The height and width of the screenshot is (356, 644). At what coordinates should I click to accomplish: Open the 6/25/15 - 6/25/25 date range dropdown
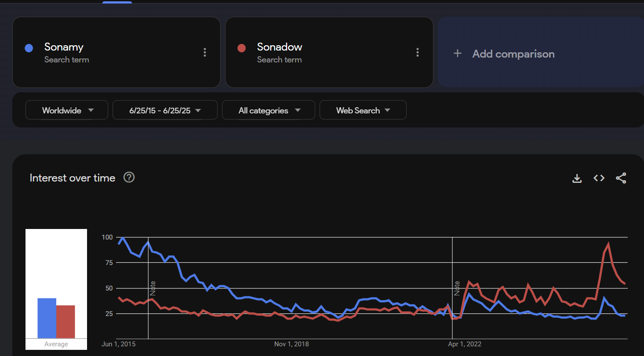tap(165, 110)
